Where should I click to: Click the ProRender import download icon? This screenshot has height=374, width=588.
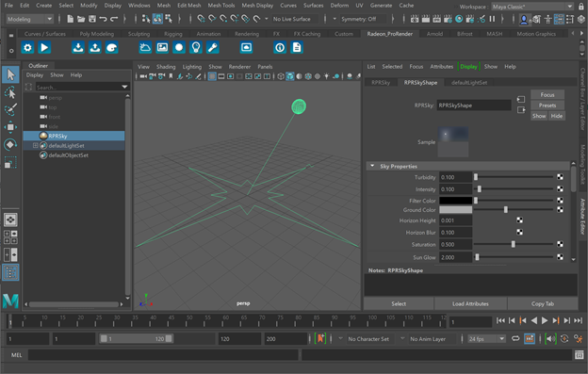(x=78, y=48)
